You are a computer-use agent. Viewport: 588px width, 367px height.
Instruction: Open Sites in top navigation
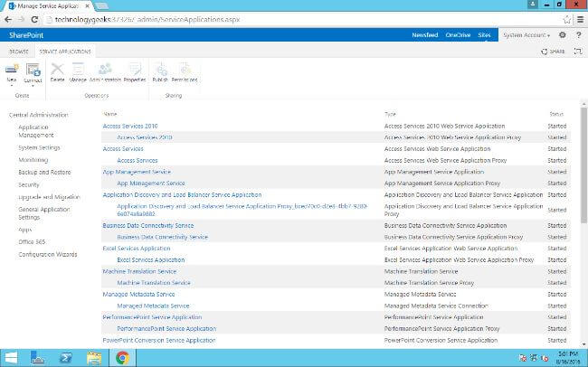tap(484, 35)
